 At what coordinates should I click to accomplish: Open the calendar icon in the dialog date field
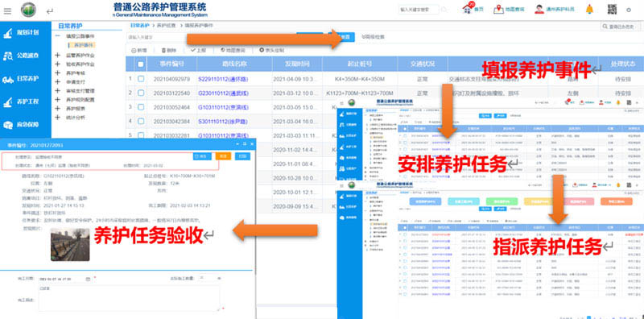coord(89,279)
